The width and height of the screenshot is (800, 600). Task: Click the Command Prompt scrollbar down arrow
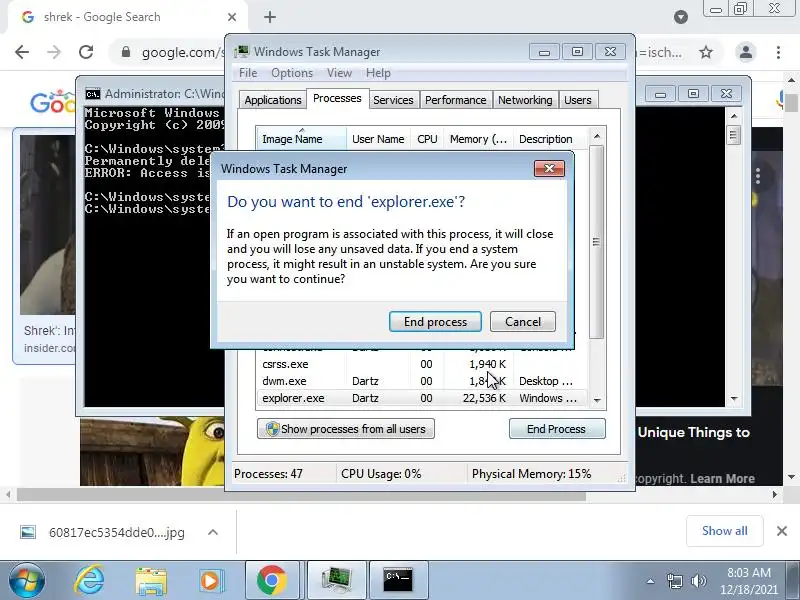point(734,398)
